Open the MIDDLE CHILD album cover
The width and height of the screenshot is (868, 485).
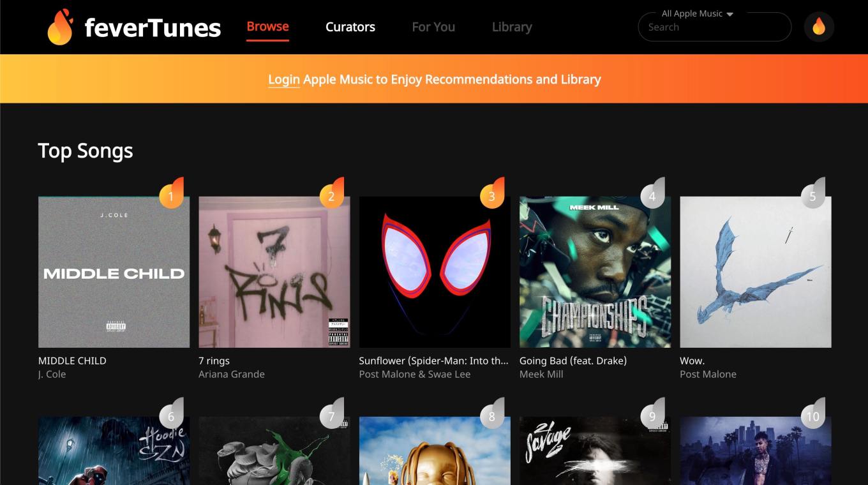[114, 272]
